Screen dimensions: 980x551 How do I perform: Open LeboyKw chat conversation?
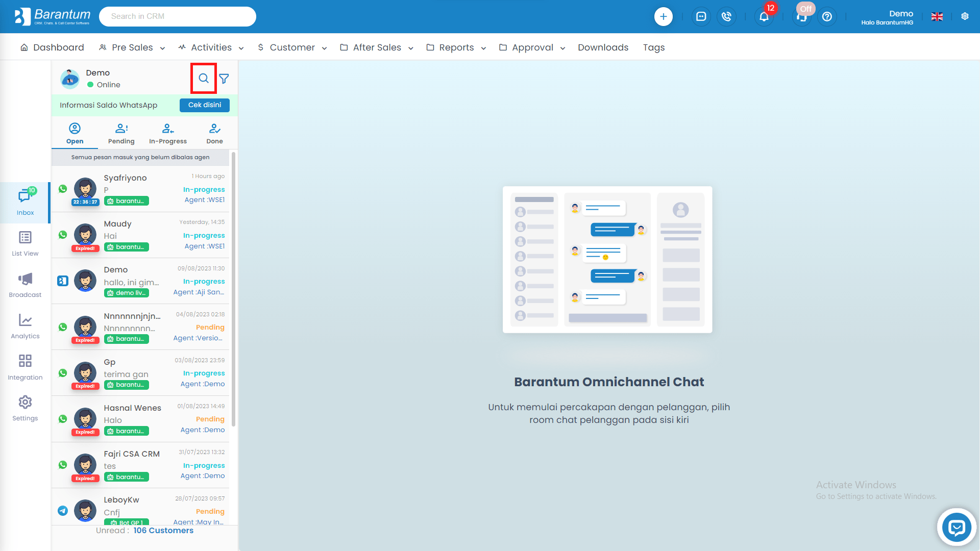[x=140, y=507]
